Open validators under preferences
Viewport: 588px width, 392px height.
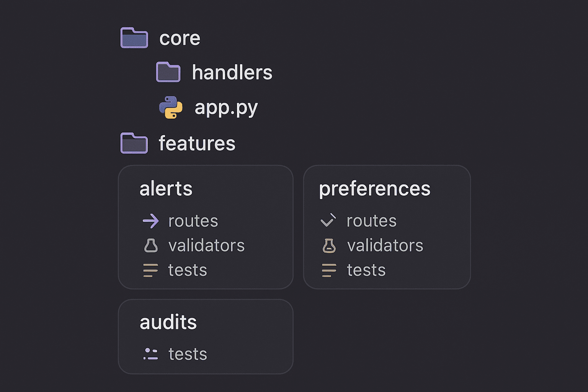point(385,245)
